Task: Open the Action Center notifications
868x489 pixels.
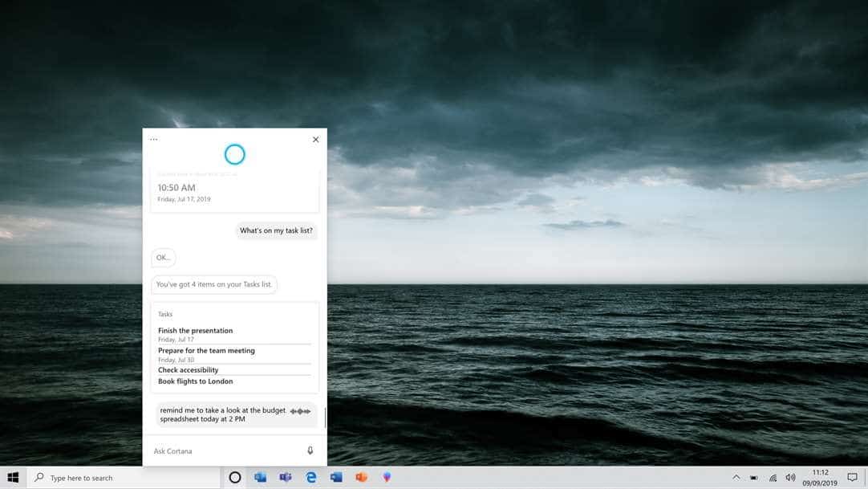Action: pos(852,478)
